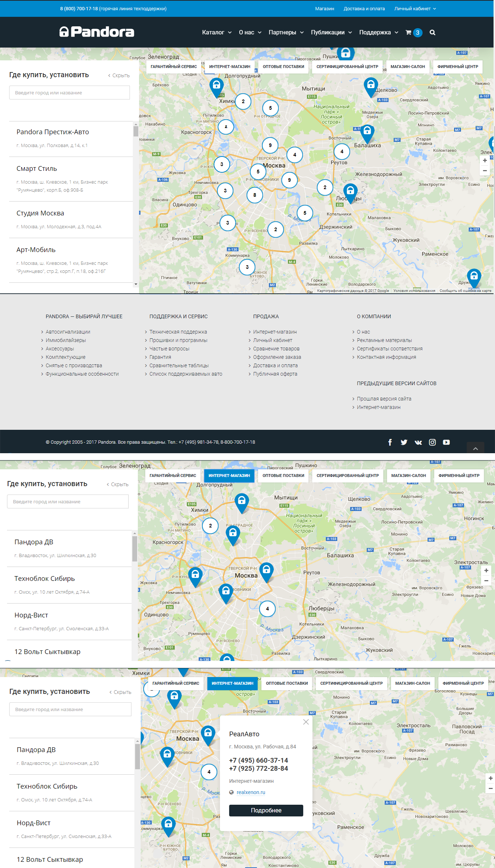Click the Pandora logo in header
This screenshot has width=495, height=868.
coord(97,32)
